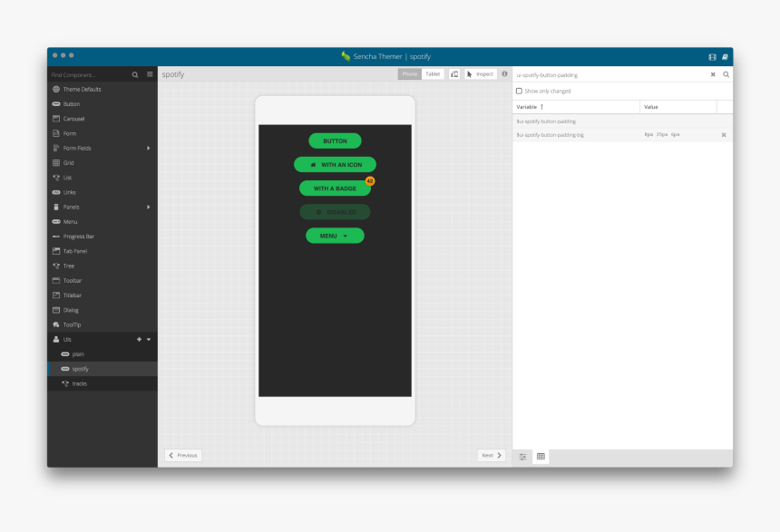Expand the Form Fields submenu
The height and width of the screenshot is (532, 780).
[x=151, y=148]
